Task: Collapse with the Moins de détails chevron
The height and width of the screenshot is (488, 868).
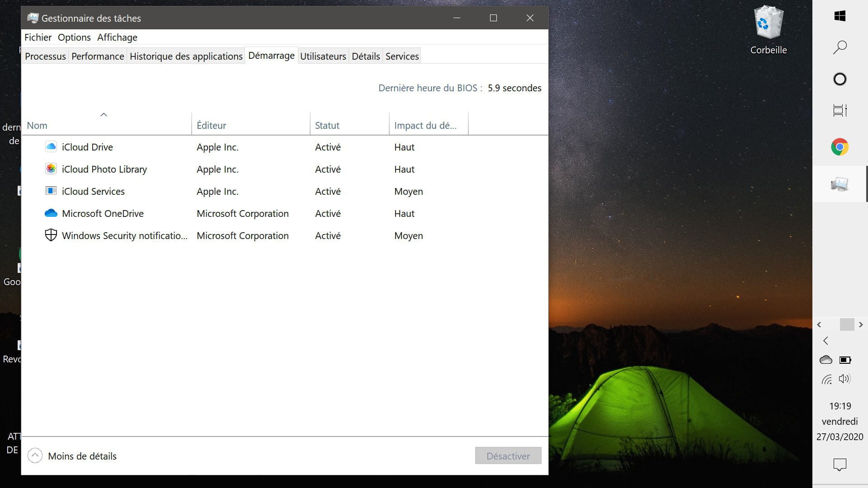Action: point(35,455)
